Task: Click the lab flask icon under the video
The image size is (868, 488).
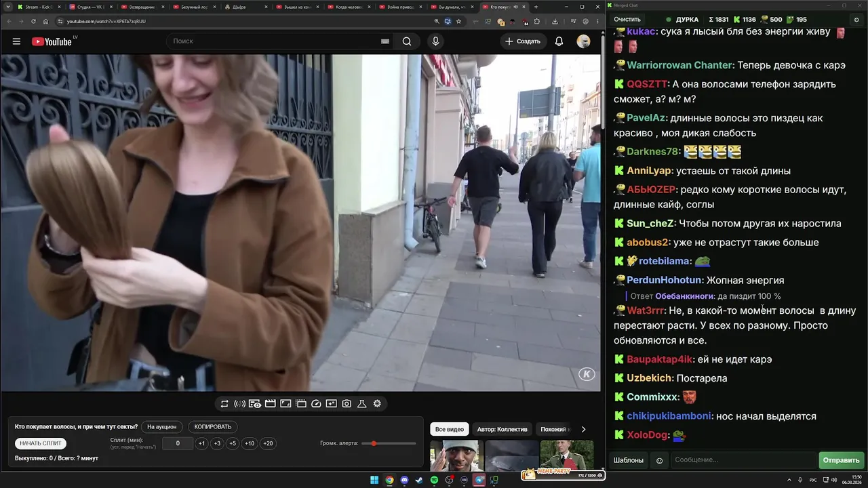Action: point(362,404)
